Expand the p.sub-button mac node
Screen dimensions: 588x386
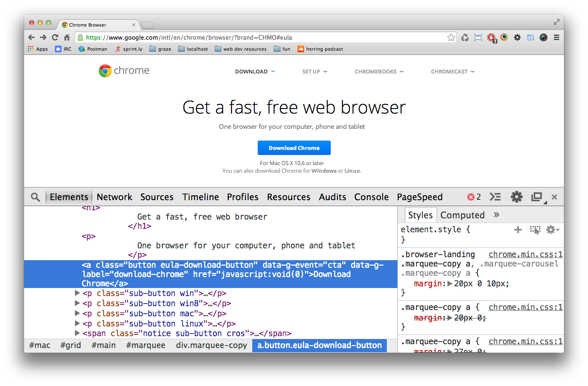click(x=77, y=313)
